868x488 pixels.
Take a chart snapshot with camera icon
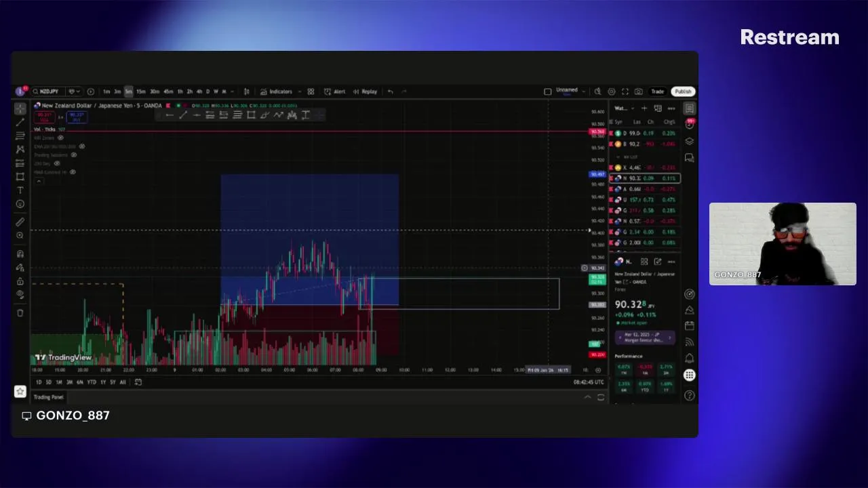638,91
